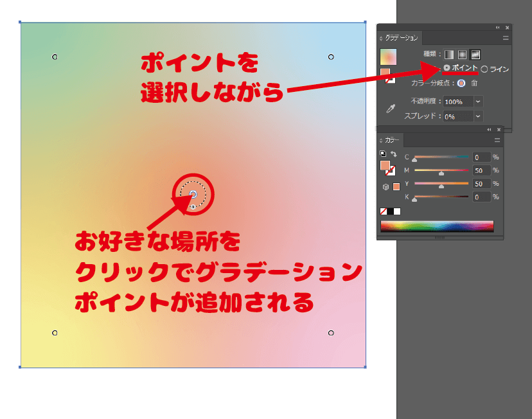Click the カラー分岐点 color stop swatch

461,83
